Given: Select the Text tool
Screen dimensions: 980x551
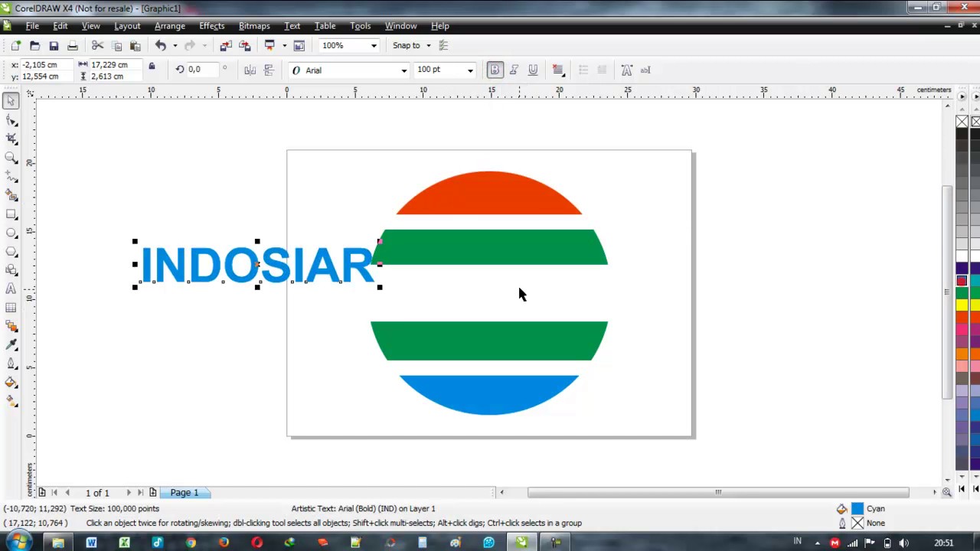Looking at the screenshot, I should (x=11, y=289).
